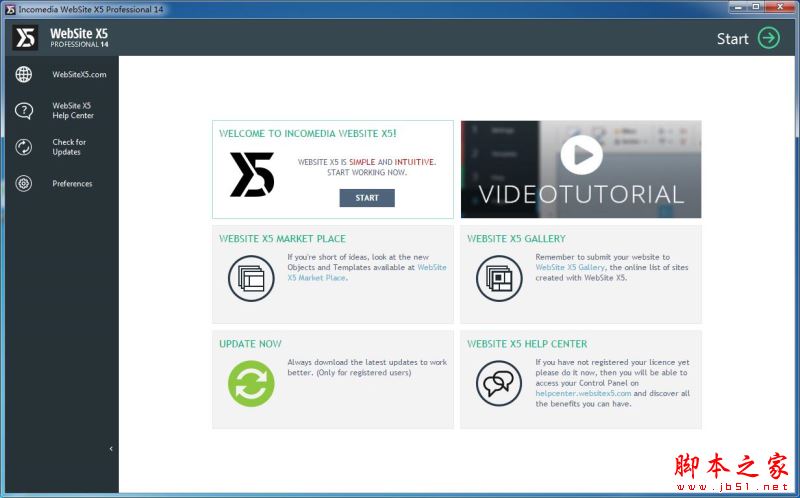Play the video tutorial
This screenshot has height=498, width=800.
tap(581, 154)
